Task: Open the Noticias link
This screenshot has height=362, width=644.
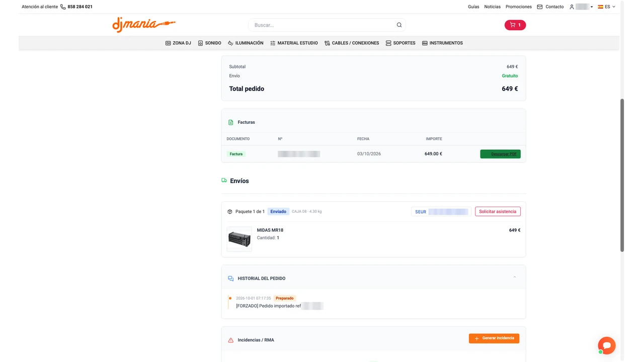Action: 493,7
